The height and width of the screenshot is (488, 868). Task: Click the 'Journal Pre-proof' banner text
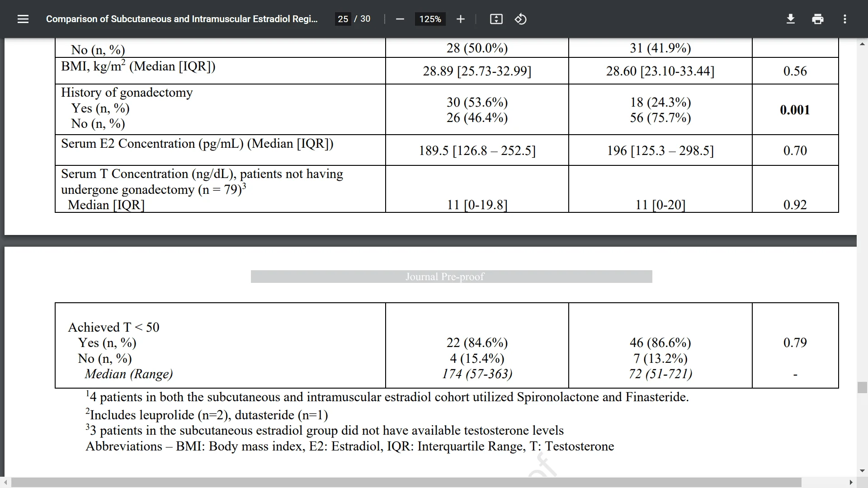point(444,277)
